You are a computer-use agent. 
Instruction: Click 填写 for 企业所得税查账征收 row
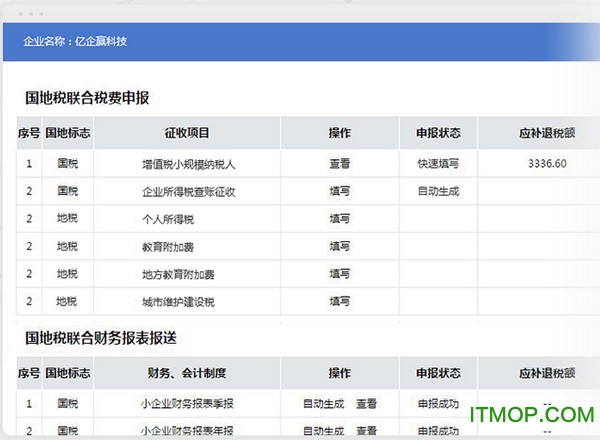(x=340, y=190)
